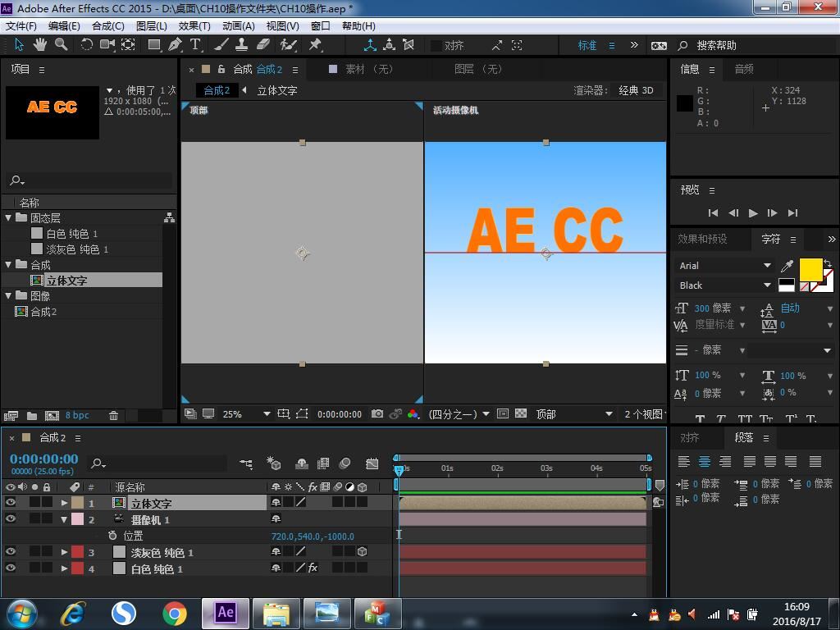Screen dimensions: 840x630
Task: Hide the 立体文字 layer with its eye
Action: pos(10,502)
